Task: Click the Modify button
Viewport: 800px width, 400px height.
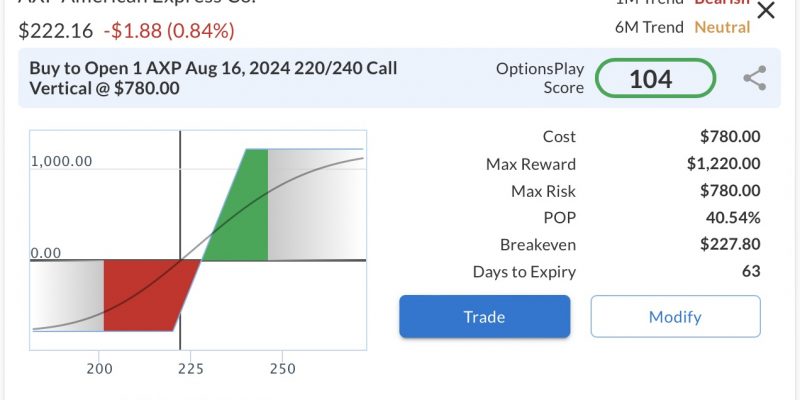Action: click(x=675, y=316)
